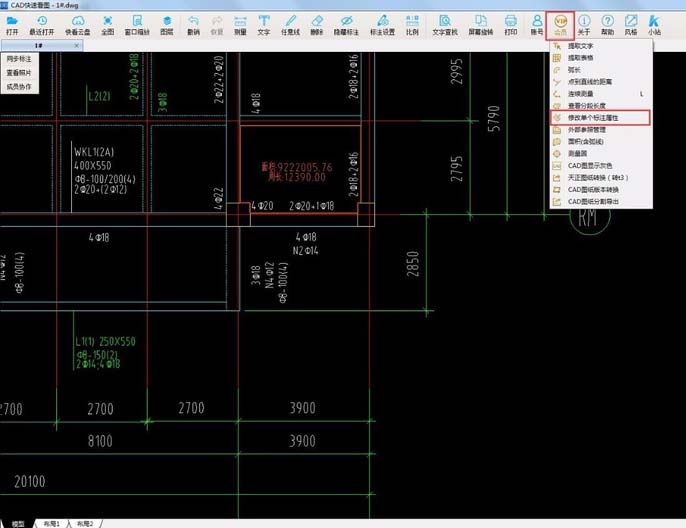Click the N2Φ14 rebar annotation
Screen dimensions: 686x528
(x=305, y=251)
